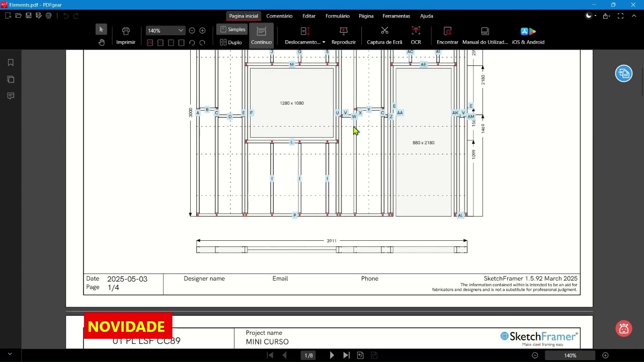Toggle dark mode with the moon icon
This screenshot has height=362, width=644.
point(589,16)
